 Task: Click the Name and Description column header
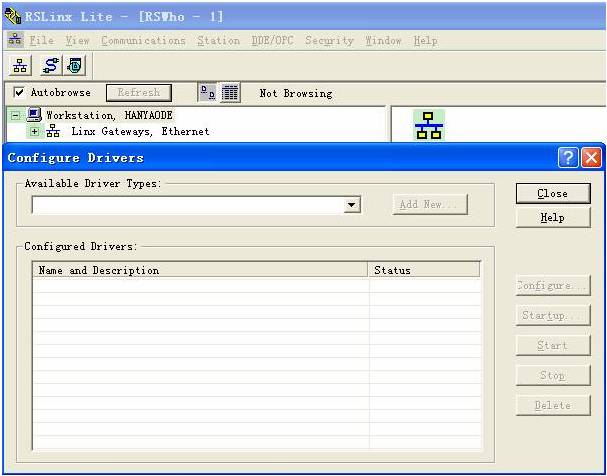(201, 270)
